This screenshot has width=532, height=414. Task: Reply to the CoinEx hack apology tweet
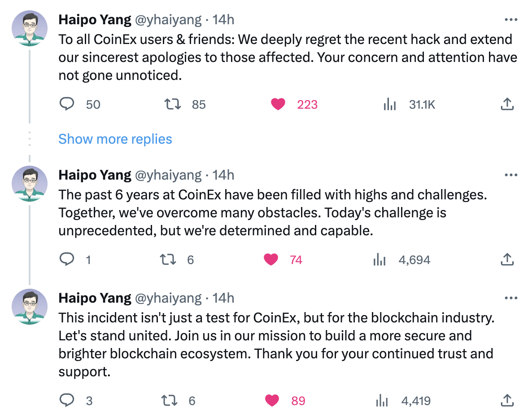pyautogui.click(x=67, y=104)
